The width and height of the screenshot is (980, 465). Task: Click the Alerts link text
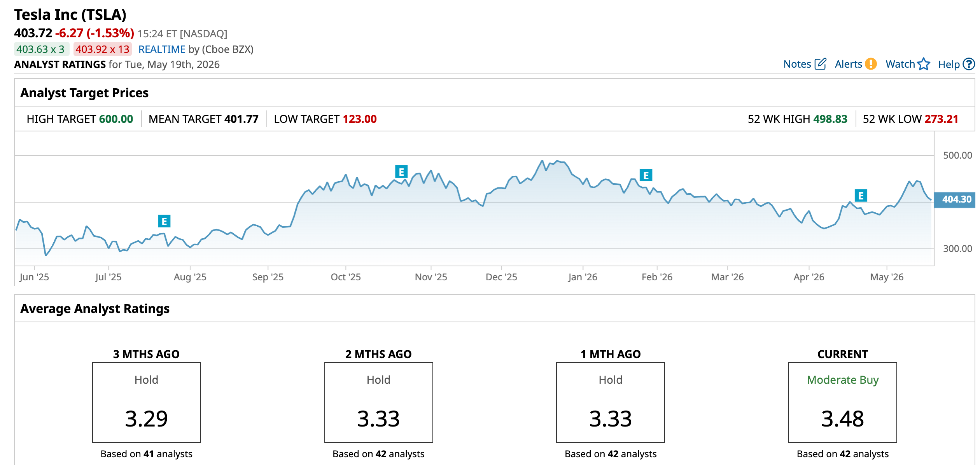[x=849, y=64]
